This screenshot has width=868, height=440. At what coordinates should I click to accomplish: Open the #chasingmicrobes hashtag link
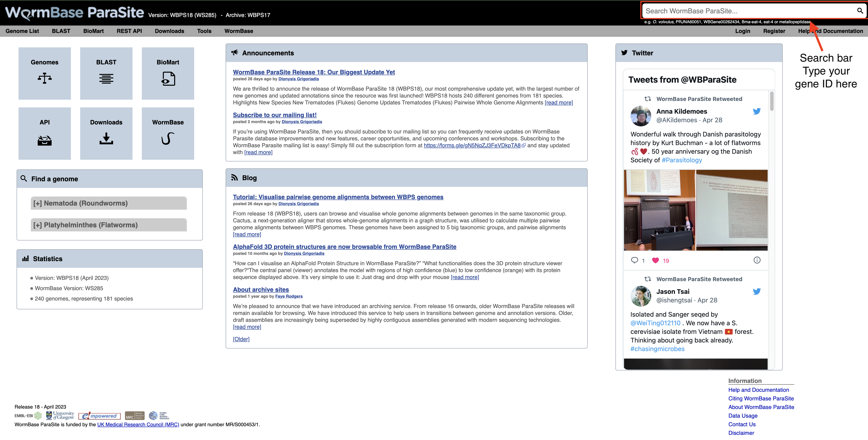tap(657, 349)
